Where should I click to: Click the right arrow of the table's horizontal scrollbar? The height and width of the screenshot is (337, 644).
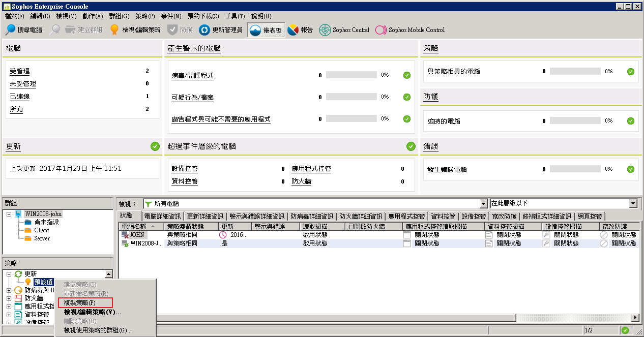pyautogui.click(x=635, y=318)
